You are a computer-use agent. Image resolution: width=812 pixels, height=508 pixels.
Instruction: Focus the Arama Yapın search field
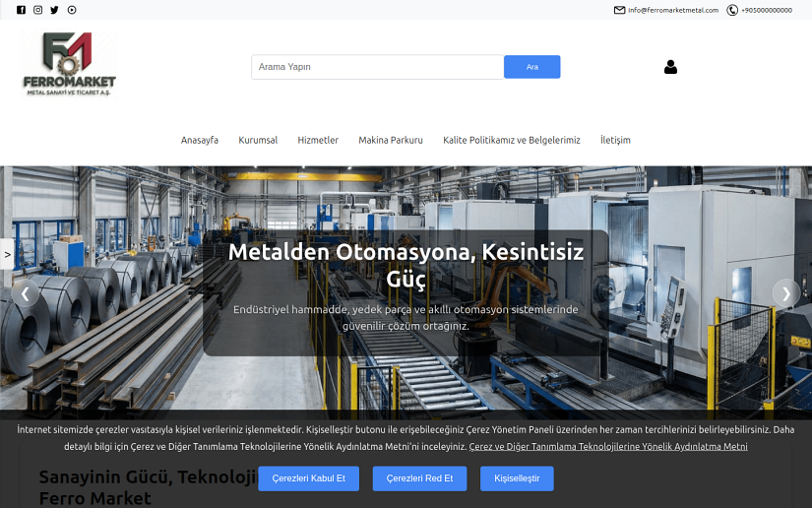(x=378, y=67)
